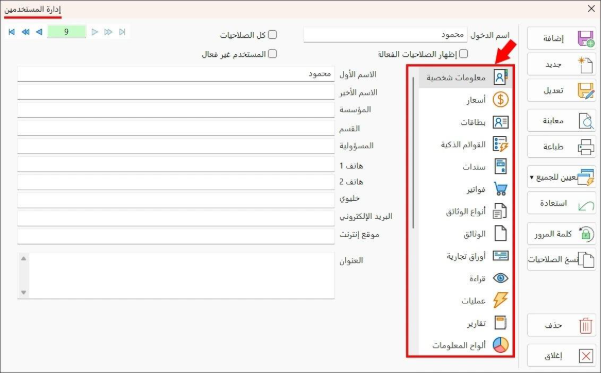601x373 pixels.
Task: Choose the سندات vouchers icon
Action: [500, 166]
